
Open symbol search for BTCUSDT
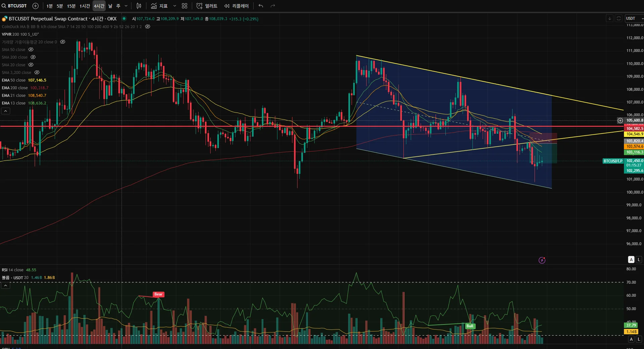14,6
